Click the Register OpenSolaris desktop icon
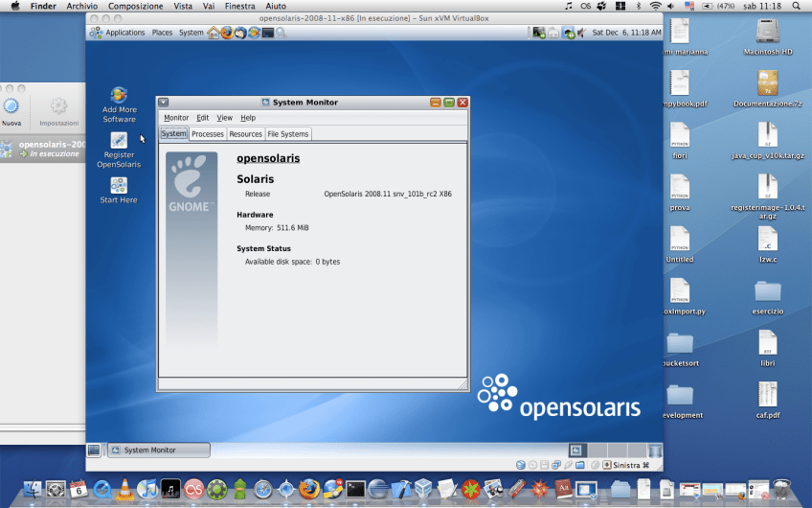The height and width of the screenshot is (508, 812). (x=119, y=142)
